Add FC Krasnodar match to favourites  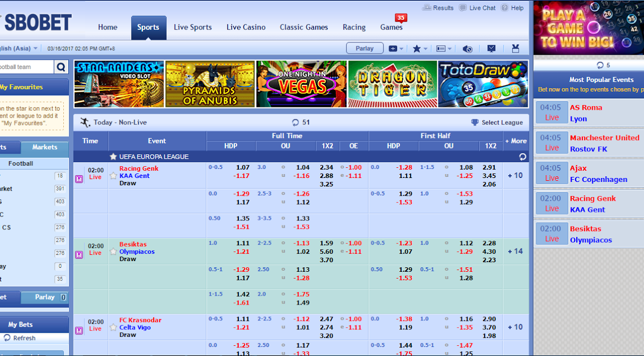tap(114, 327)
